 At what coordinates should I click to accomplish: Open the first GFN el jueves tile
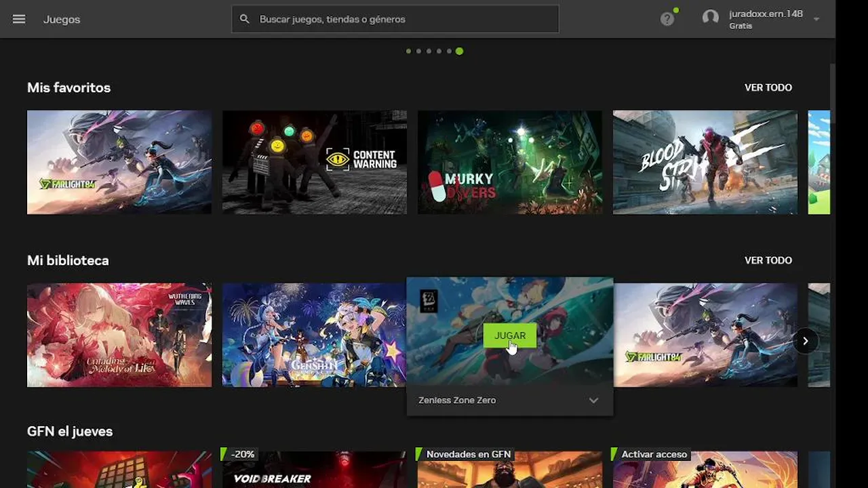click(119, 470)
